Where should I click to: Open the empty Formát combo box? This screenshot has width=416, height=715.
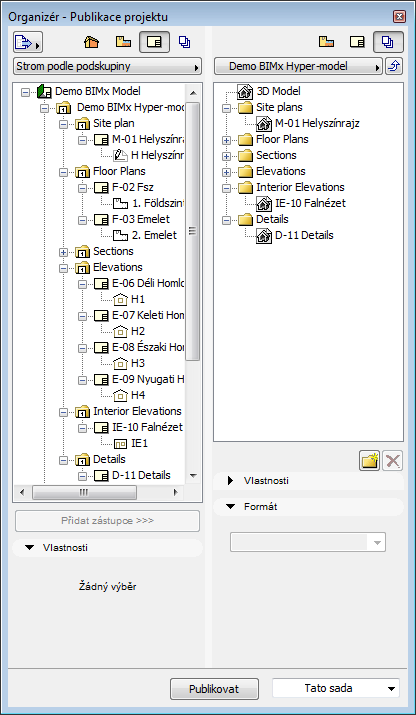point(308,542)
